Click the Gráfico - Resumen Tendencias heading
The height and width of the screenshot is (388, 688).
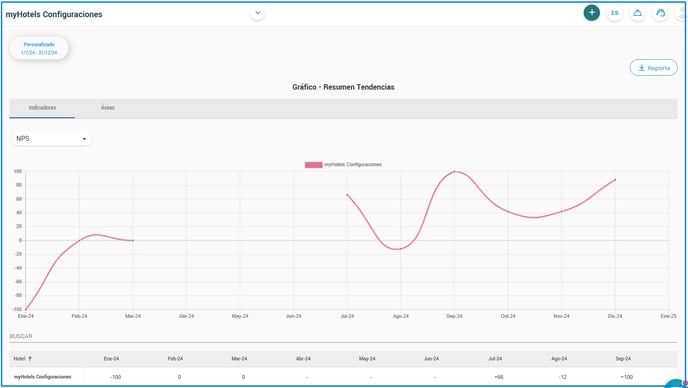343,87
